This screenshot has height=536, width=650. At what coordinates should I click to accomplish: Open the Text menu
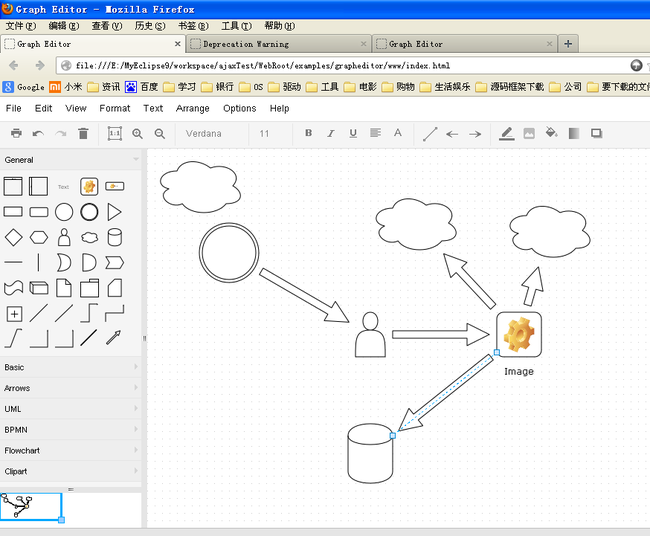click(x=153, y=109)
